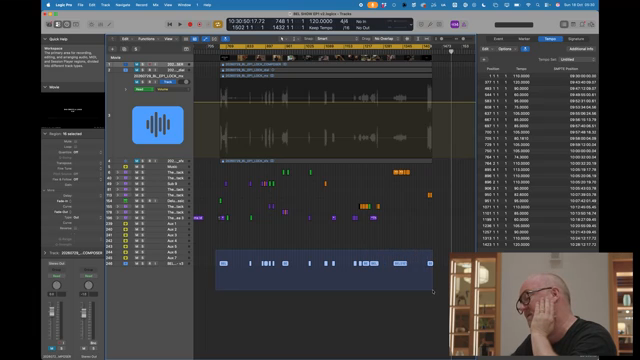This screenshot has width=640, height=360.
Task: Click the Go to Beginning transport icon
Action: tap(170, 24)
